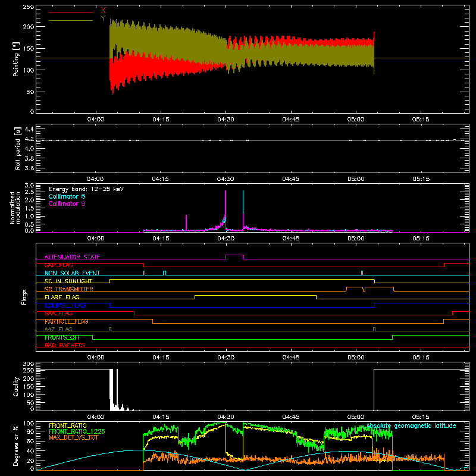
Task: Click the olive Y legend line
Action: pyautogui.click(x=70, y=20)
